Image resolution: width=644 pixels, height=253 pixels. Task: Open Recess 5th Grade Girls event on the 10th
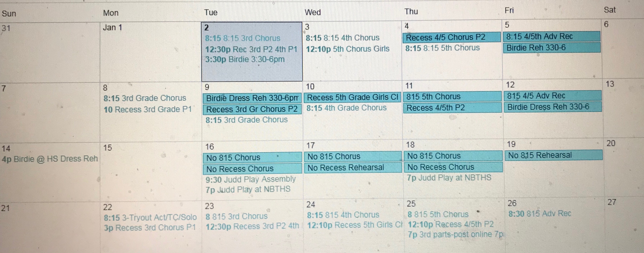point(352,97)
